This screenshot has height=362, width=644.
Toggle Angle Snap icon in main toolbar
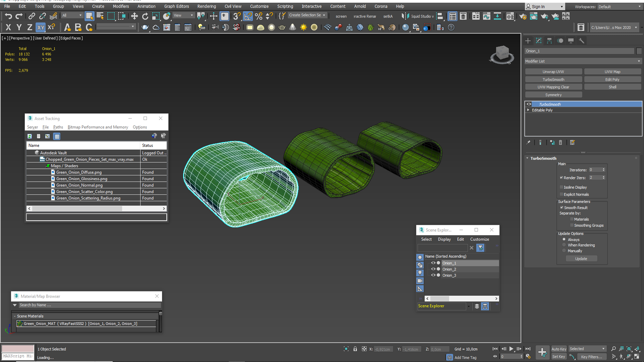[248, 16]
